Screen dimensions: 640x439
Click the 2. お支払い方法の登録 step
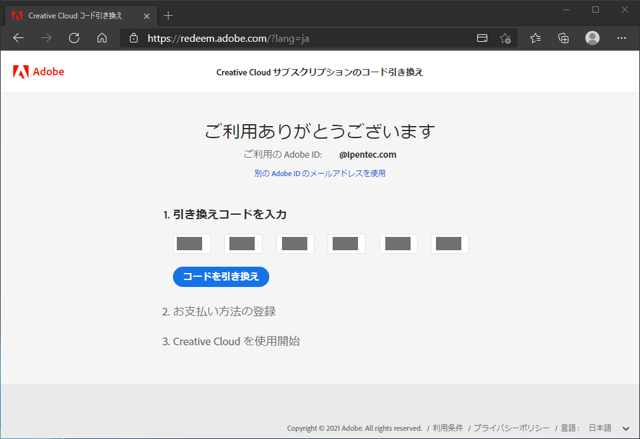tap(219, 312)
